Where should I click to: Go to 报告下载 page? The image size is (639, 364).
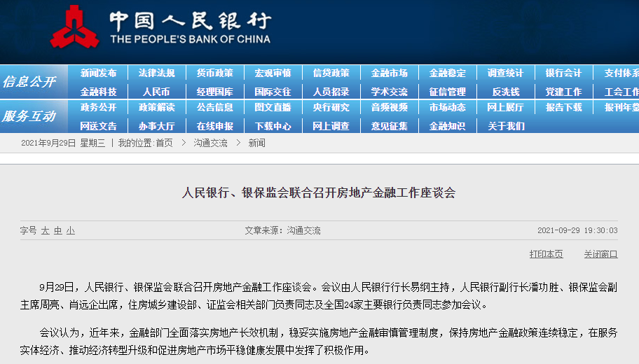563,108
